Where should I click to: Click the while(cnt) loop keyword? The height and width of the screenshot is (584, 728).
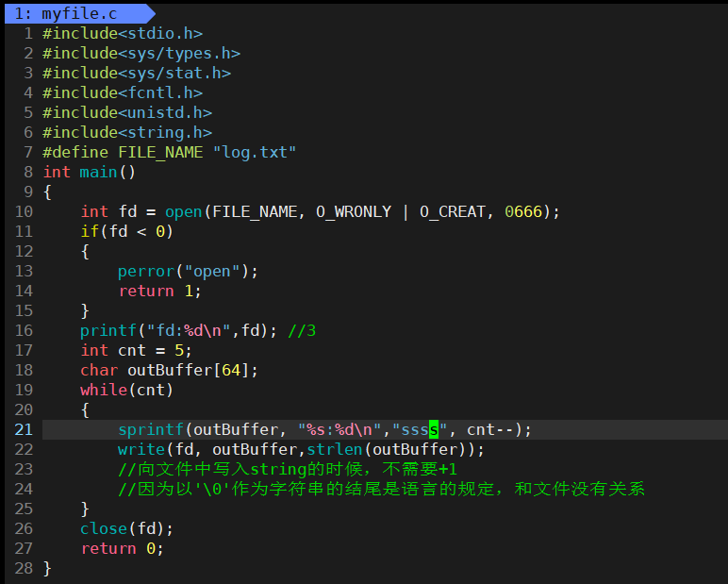(x=103, y=390)
